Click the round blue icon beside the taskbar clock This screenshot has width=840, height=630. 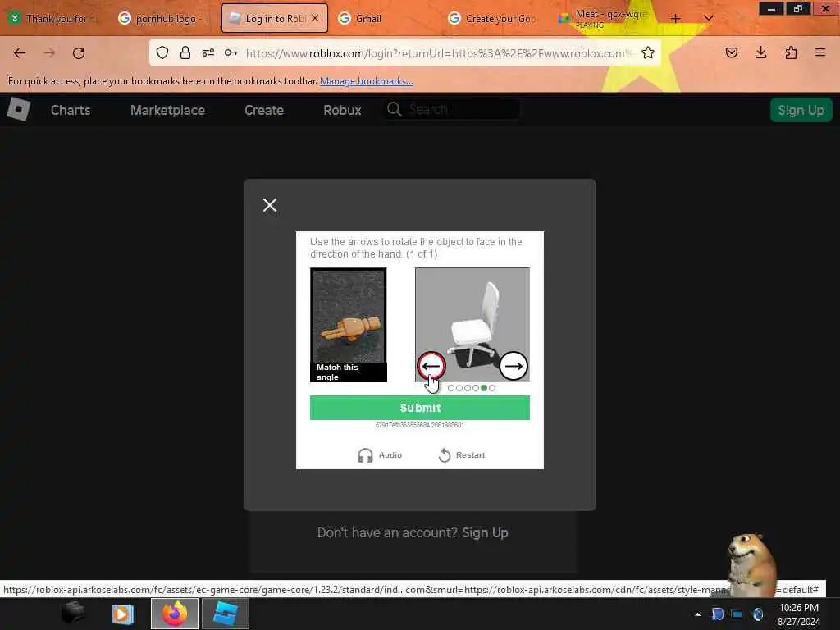click(757, 614)
